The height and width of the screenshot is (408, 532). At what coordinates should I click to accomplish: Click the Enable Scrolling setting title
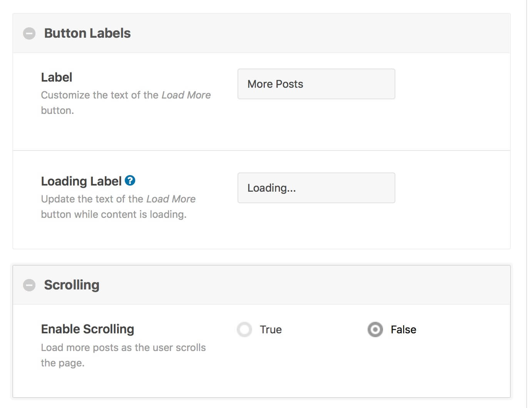(x=88, y=329)
